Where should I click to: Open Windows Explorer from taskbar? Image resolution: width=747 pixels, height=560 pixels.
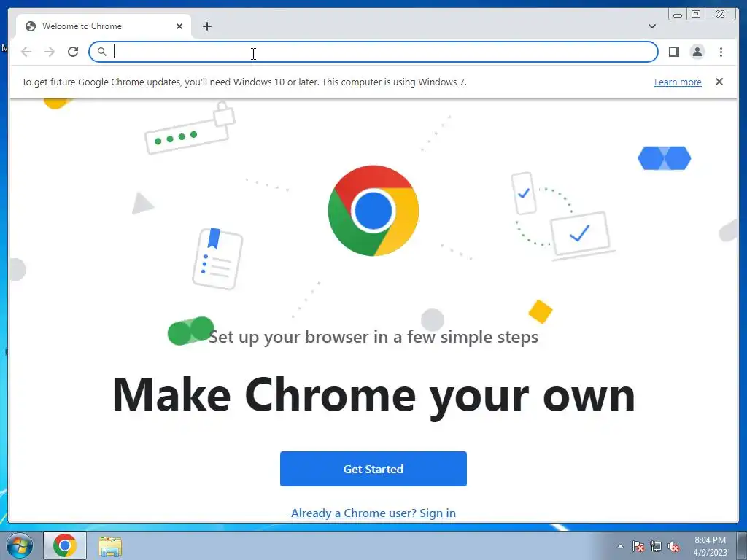[110, 545]
